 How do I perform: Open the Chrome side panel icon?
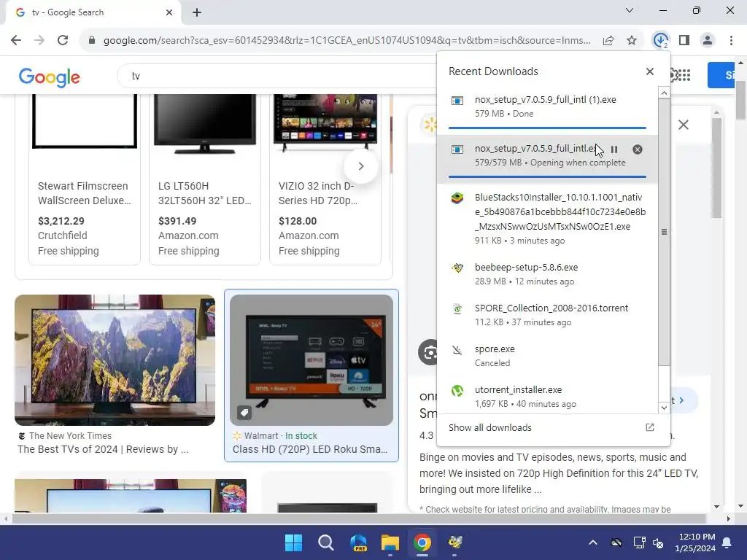(684, 41)
